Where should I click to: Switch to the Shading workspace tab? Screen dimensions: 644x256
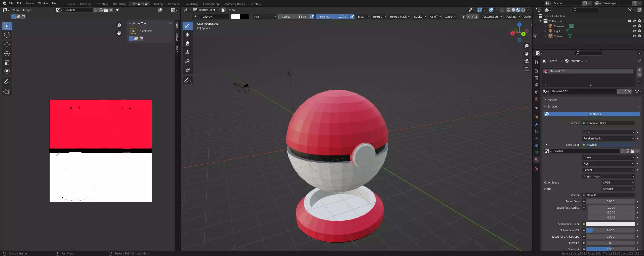coord(157,4)
